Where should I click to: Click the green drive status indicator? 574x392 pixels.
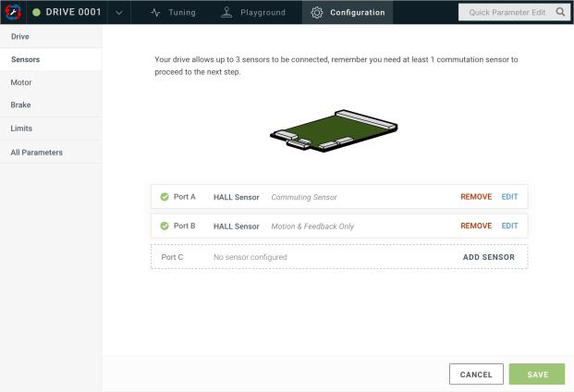(x=37, y=13)
